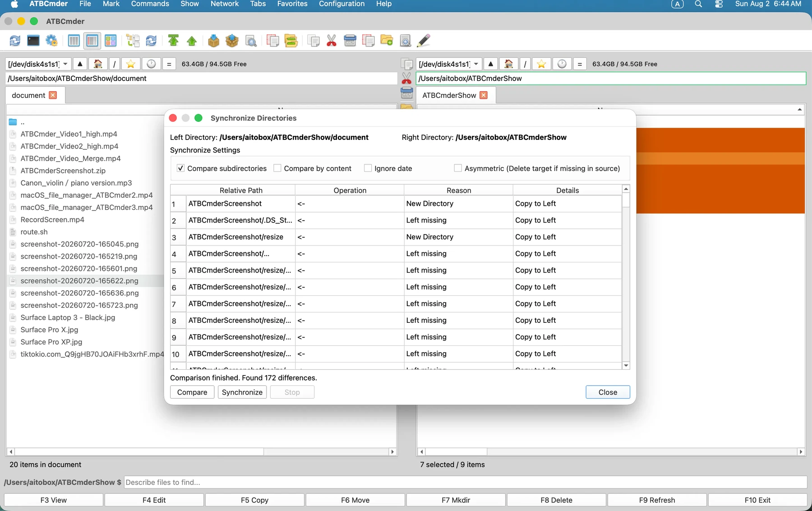Viewport: 812px width, 511px height.
Task: Open left pane disk4s1s1 drive dropdown
Action: [x=38, y=64]
